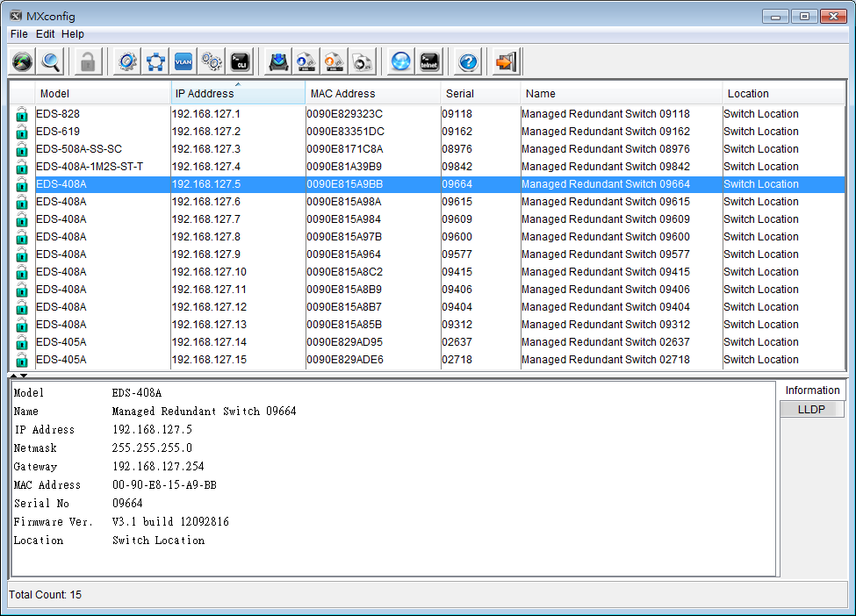Viewport: 856px width, 616px height.
Task: Click the lock icon for 192.168.127.10 row
Action: pyautogui.click(x=22, y=272)
